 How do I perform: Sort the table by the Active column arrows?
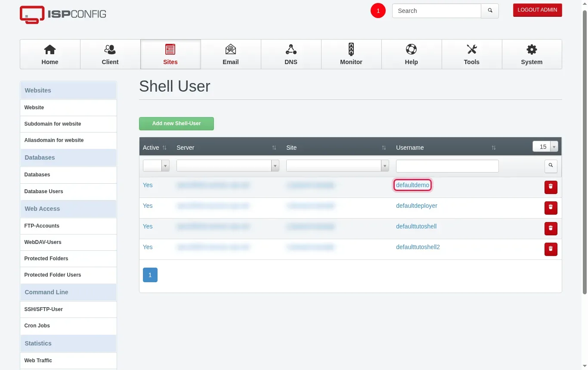pos(164,148)
